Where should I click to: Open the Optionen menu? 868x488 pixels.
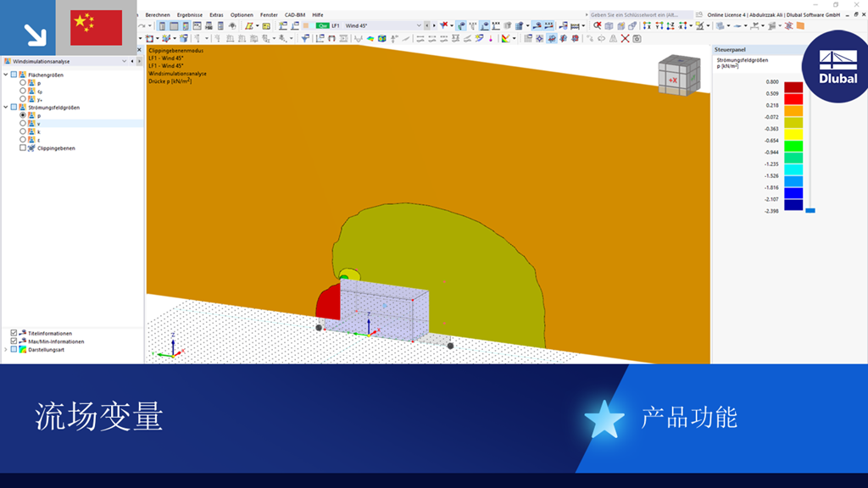pyautogui.click(x=242, y=15)
